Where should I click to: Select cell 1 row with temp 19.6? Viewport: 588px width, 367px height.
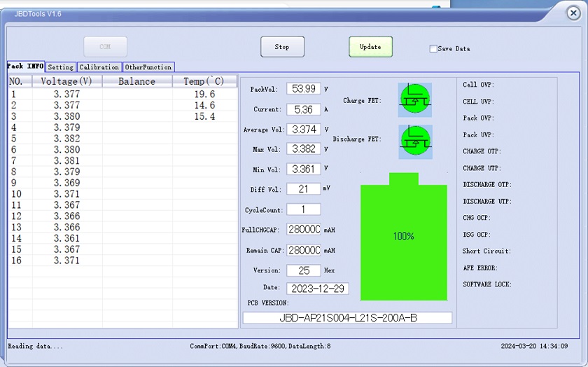123,94
